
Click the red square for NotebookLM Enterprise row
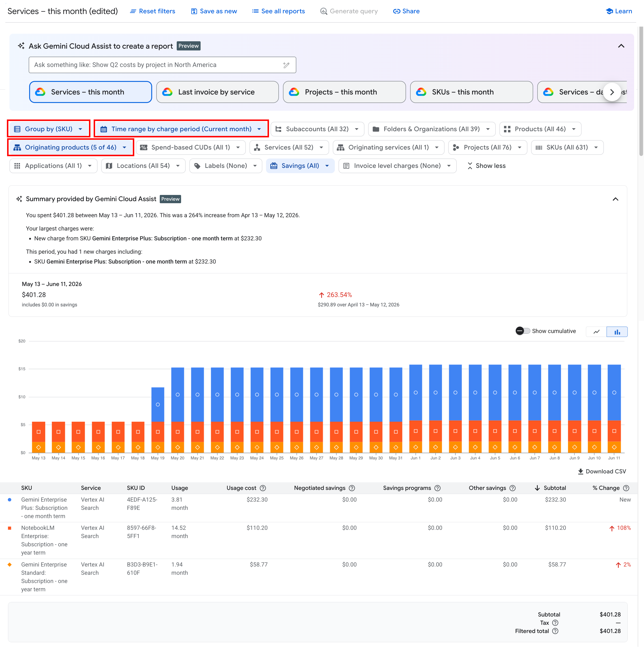(x=10, y=528)
